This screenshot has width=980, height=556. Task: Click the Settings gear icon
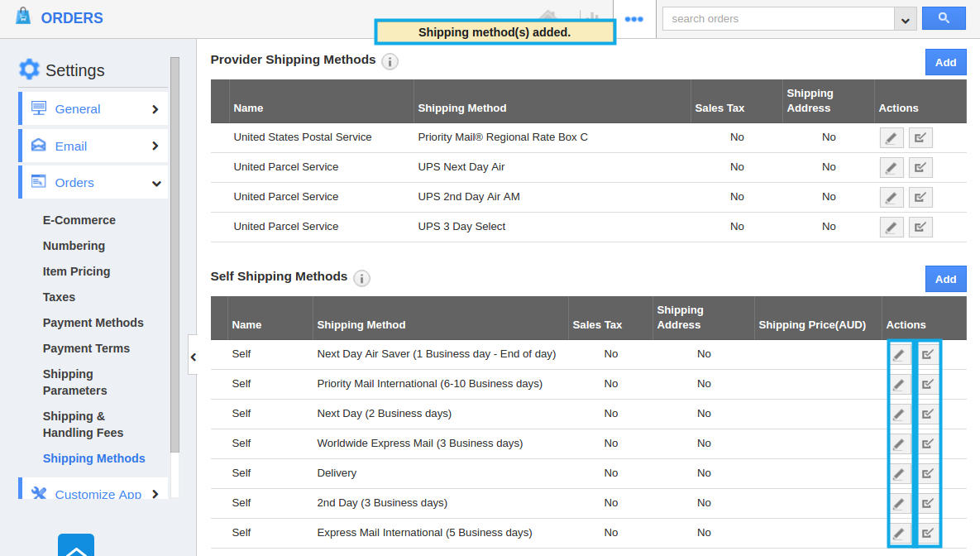coord(29,69)
